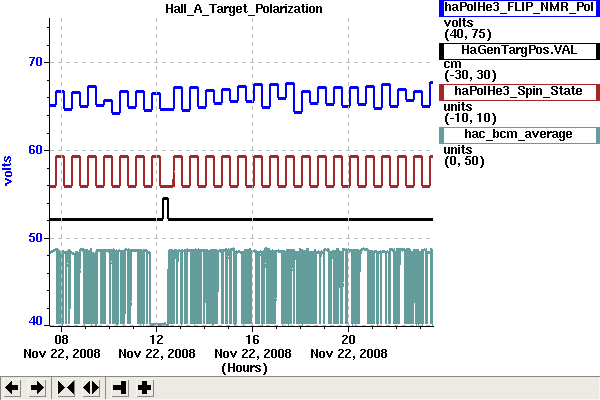Click the '(Hours)' x-axis label
Image resolution: width=600 pixels, height=400 pixels.
pyautogui.click(x=244, y=368)
